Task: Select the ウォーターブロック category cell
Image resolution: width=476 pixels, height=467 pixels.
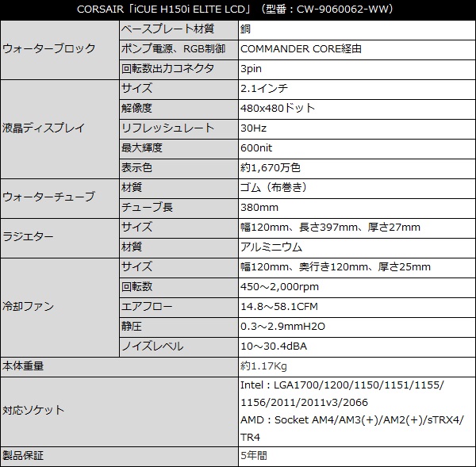Action: 60,50
